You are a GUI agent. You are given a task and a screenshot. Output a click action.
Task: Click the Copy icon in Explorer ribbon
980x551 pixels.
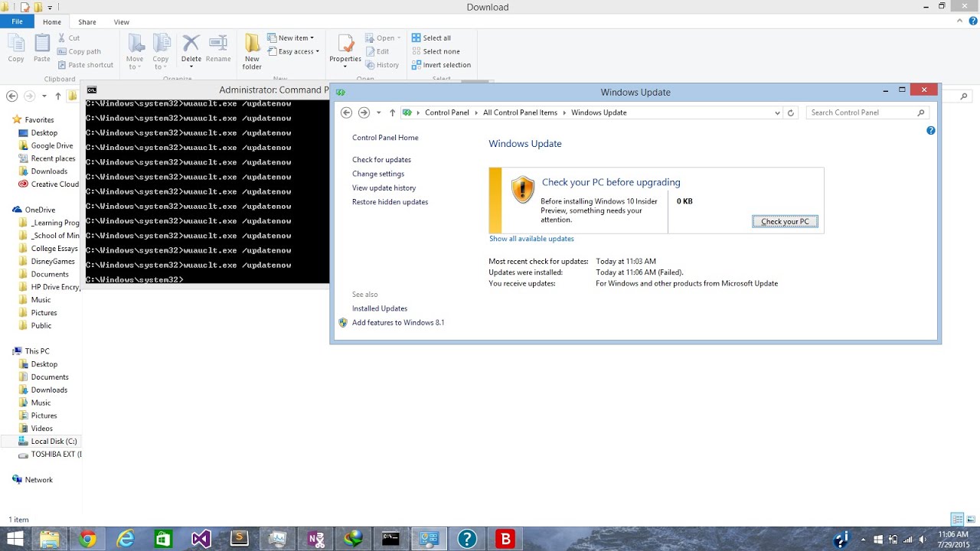[15, 48]
